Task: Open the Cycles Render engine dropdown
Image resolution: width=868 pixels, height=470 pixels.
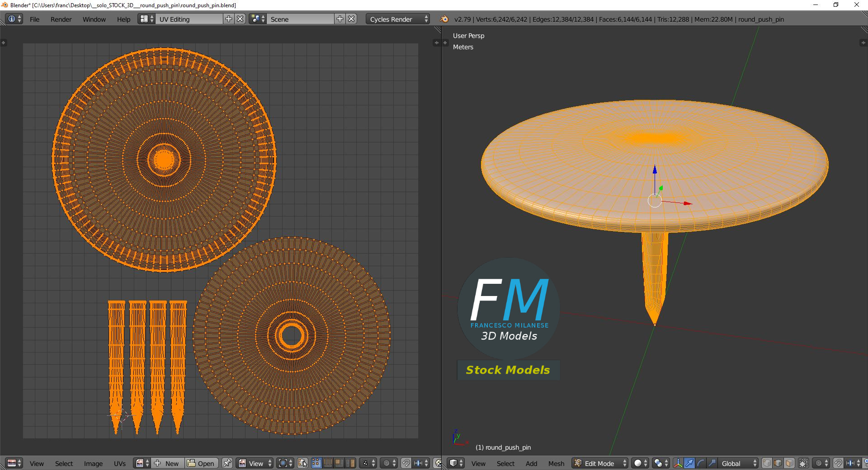Action: coord(398,19)
